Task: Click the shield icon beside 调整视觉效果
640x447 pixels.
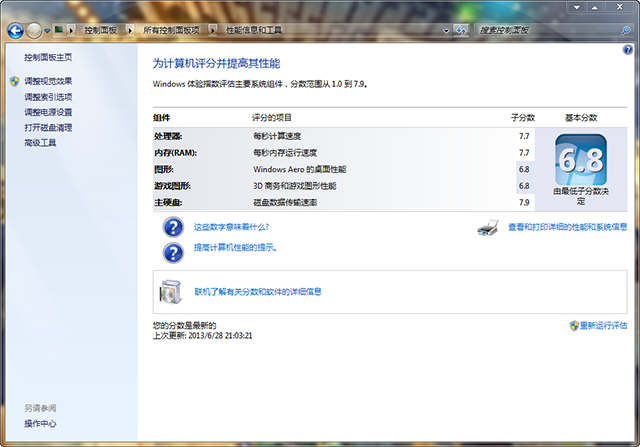Action: 15,81
